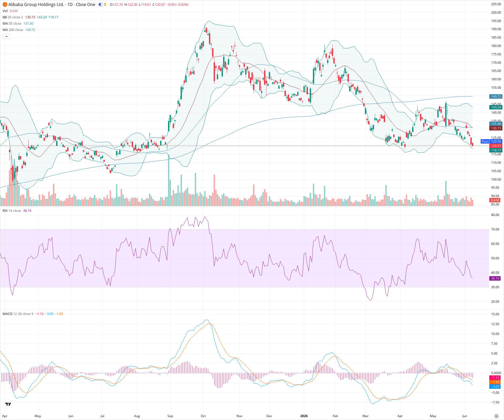Click the Vol value 9.4 M in the legend
This screenshot has height=420, width=504.
click(14, 11)
